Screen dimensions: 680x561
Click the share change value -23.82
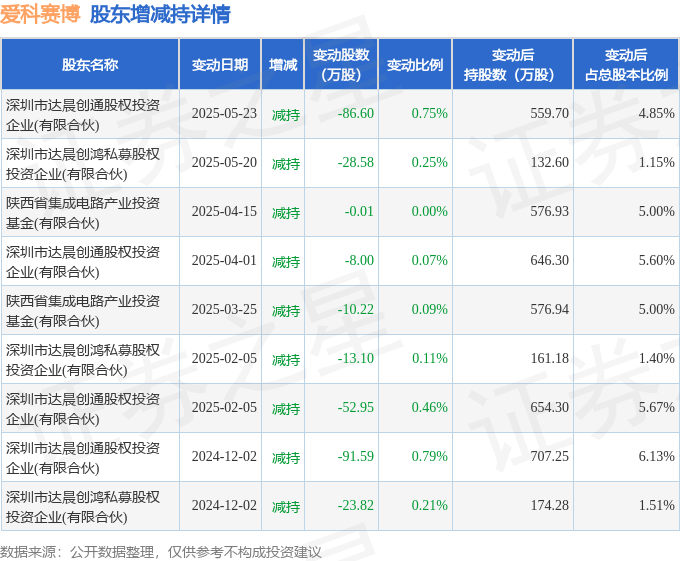356,506
